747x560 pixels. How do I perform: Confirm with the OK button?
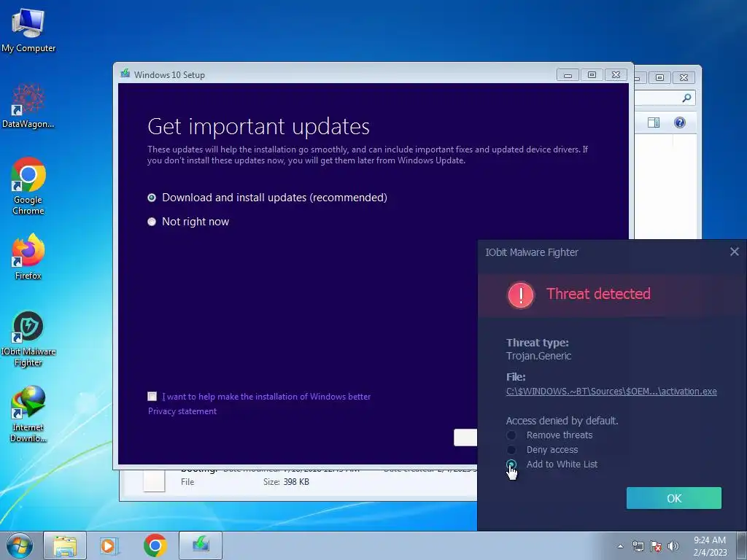(673, 498)
